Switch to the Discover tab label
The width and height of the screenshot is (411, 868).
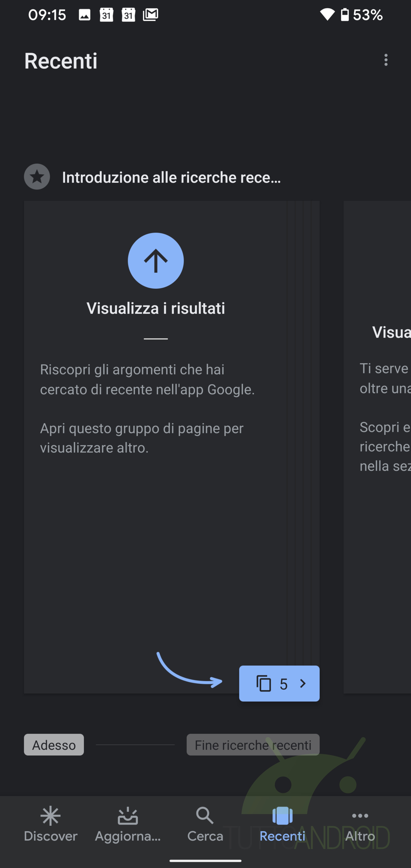[x=51, y=836]
